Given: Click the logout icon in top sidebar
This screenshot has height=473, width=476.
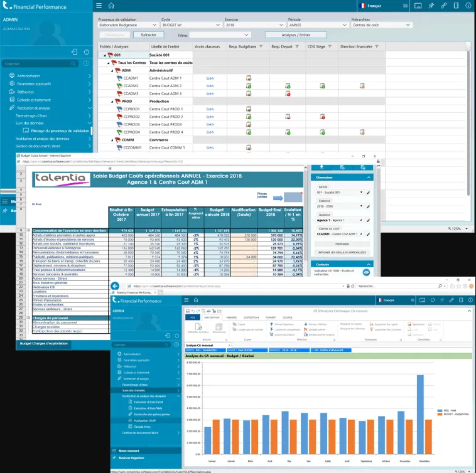Looking at the screenshot, I should click(x=74, y=52).
